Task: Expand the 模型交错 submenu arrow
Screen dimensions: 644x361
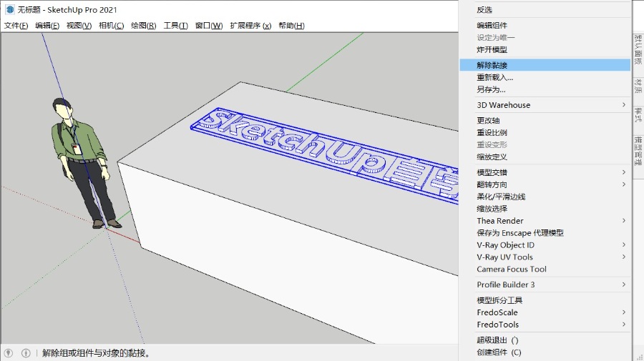Action: pyautogui.click(x=623, y=172)
